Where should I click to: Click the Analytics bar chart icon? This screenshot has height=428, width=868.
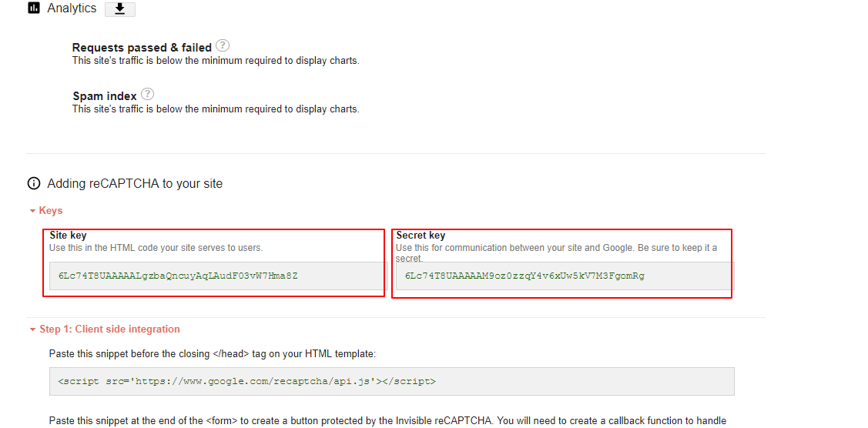tap(34, 8)
